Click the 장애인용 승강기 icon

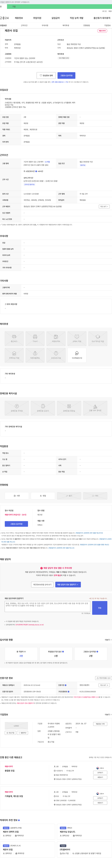tap(43, 408)
